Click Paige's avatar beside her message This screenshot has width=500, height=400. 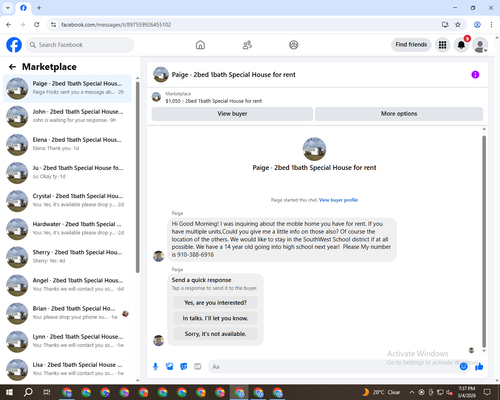158,256
